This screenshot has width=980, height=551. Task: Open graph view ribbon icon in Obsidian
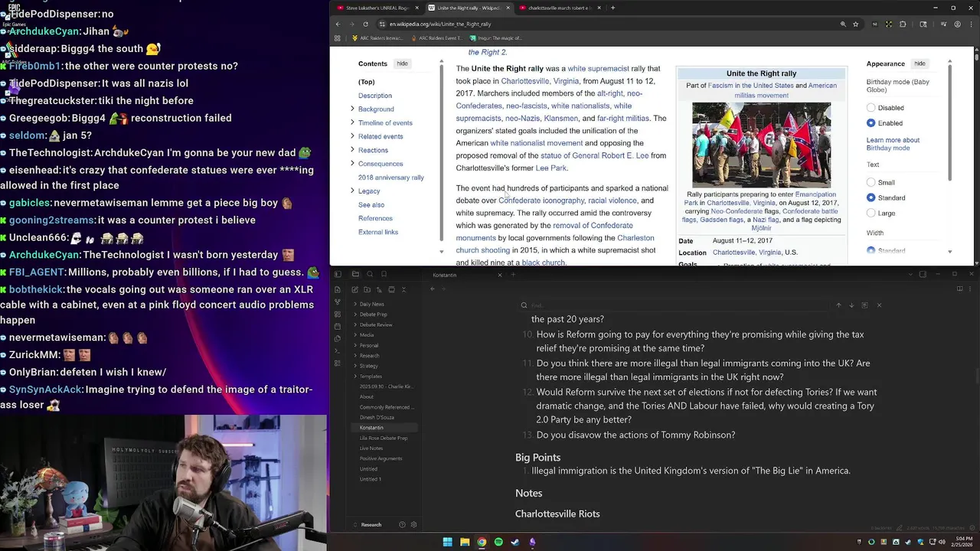tap(337, 302)
